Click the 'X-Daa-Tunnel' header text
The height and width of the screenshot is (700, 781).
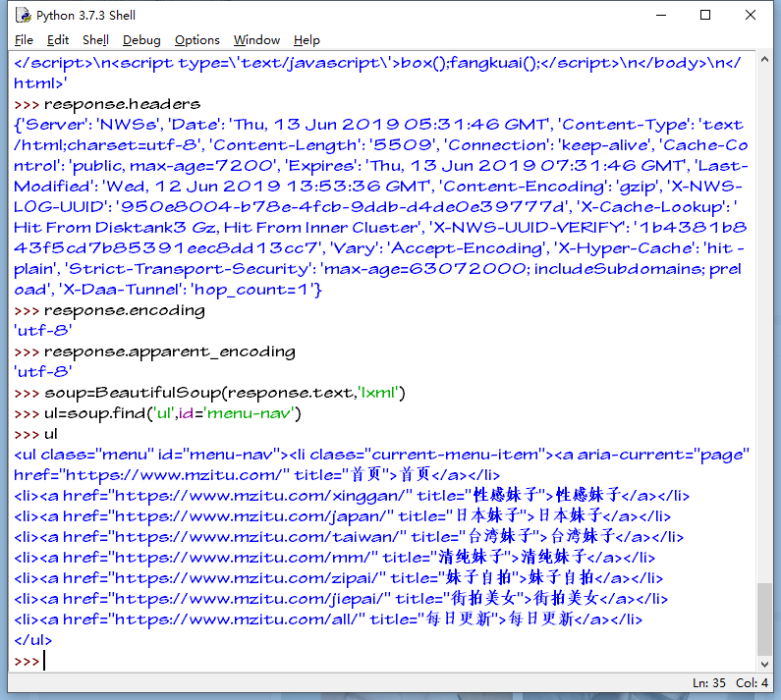coord(121,290)
